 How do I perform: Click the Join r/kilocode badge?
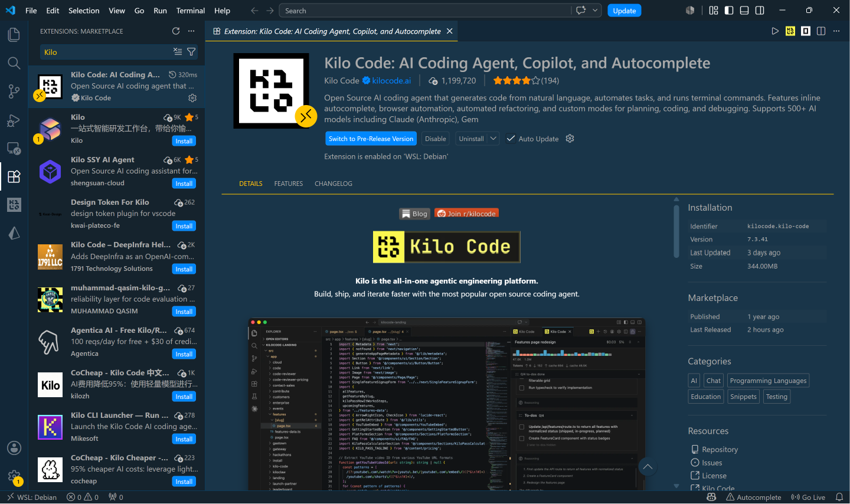click(466, 214)
